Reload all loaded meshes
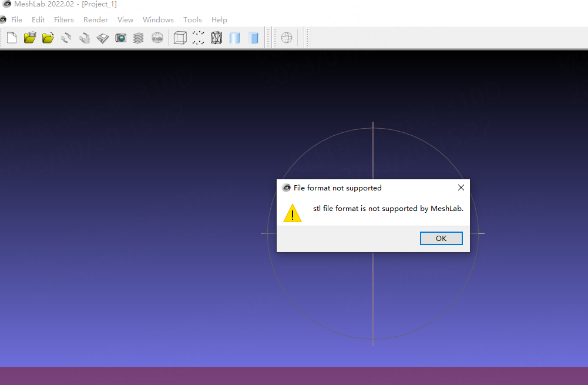The height and width of the screenshot is (385, 588). pyautogui.click(x=83, y=38)
